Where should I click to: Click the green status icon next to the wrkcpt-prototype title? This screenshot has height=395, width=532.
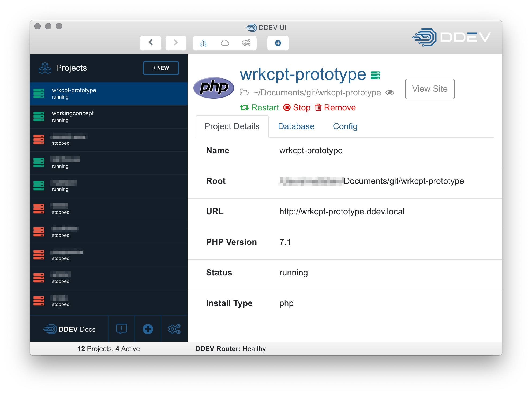[x=375, y=75]
